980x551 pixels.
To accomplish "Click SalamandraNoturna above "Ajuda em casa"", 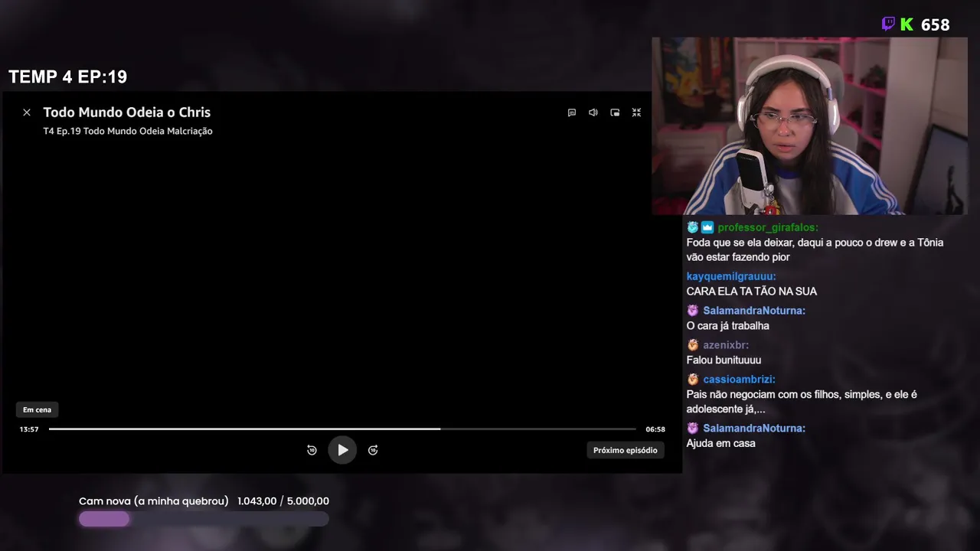I will 754,429.
